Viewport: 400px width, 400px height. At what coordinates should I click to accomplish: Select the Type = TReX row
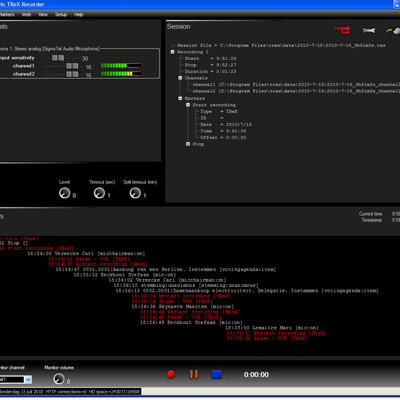(219, 111)
